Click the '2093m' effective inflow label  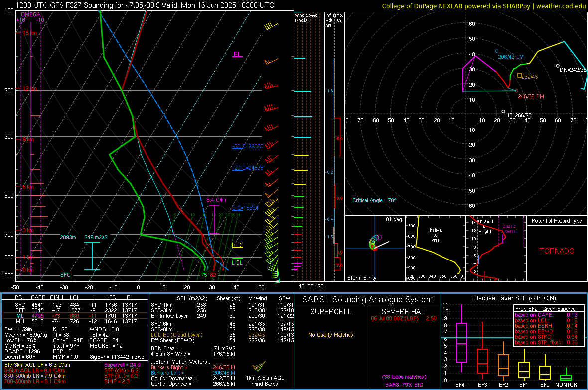tap(68, 237)
